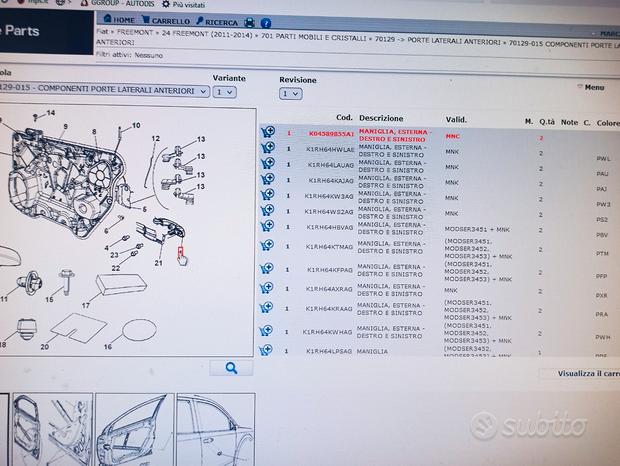620x466 pixels.
Task: Open the blue help question icon
Action: click(266, 23)
